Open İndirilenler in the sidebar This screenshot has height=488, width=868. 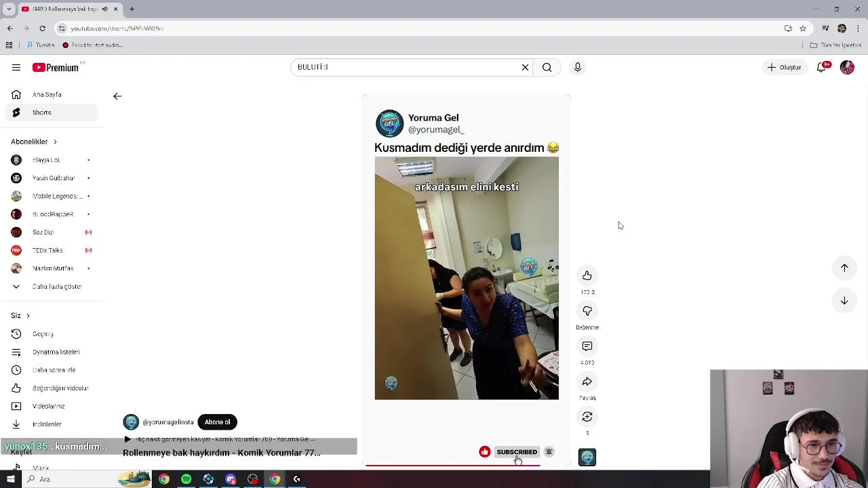(x=52, y=424)
